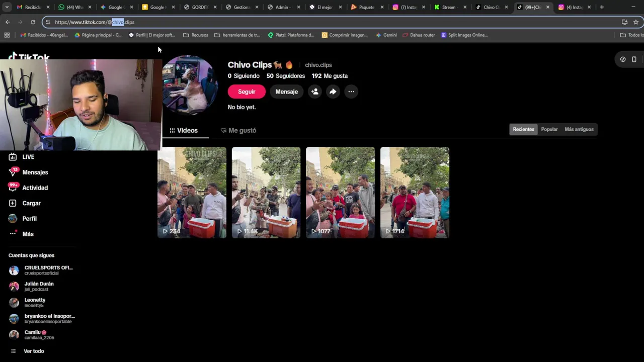Click the phone icon at top right

pos(634,59)
